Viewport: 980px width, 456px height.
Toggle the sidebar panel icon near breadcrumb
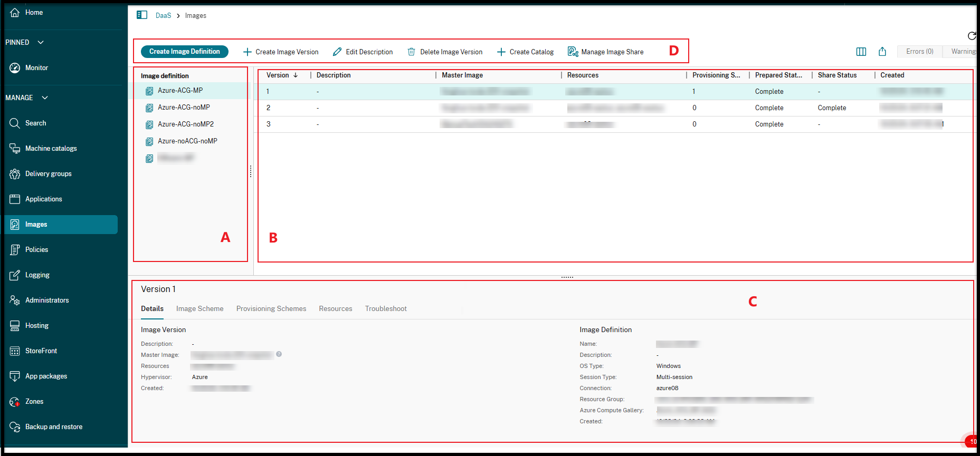[142, 15]
